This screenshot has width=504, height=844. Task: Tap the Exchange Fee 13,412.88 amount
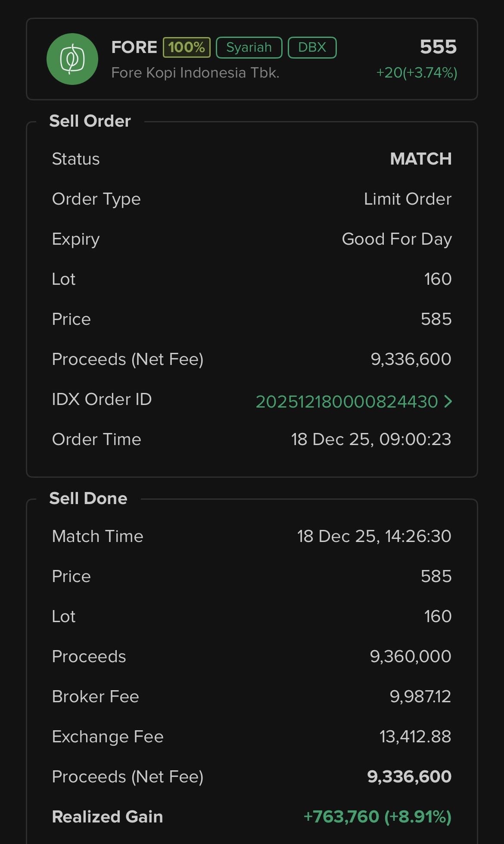[x=415, y=736]
